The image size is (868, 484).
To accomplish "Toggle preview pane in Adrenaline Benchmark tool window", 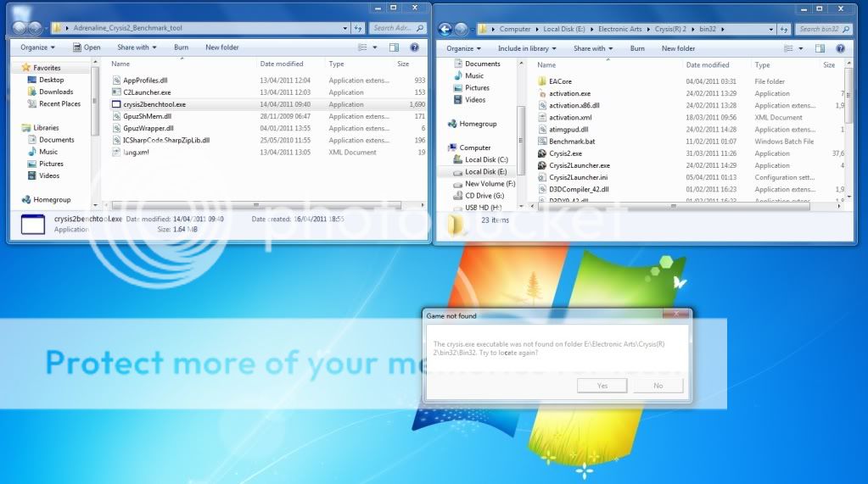I will (395, 47).
